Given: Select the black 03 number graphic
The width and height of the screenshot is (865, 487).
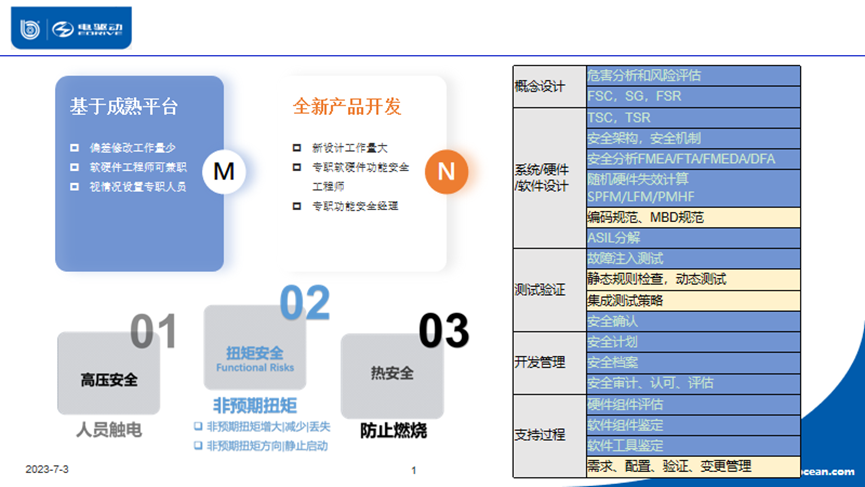Looking at the screenshot, I should click(443, 331).
